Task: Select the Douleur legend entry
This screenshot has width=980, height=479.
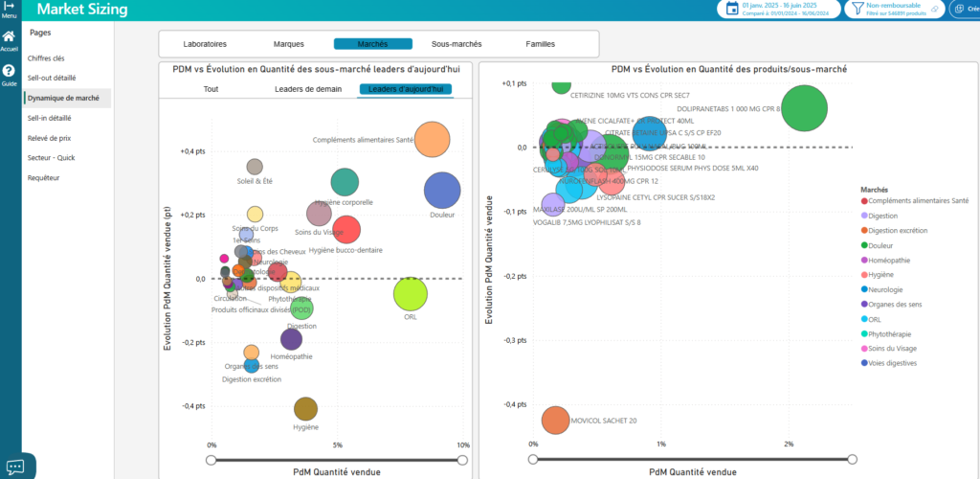Action: pyautogui.click(x=877, y=246)
